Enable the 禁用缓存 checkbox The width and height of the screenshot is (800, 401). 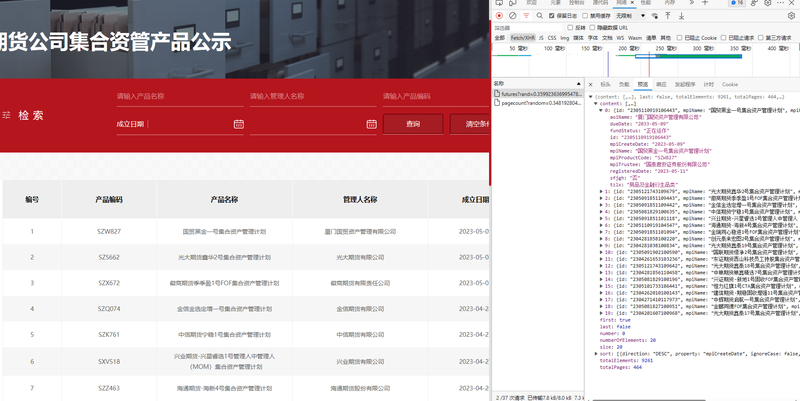(585, 16)
